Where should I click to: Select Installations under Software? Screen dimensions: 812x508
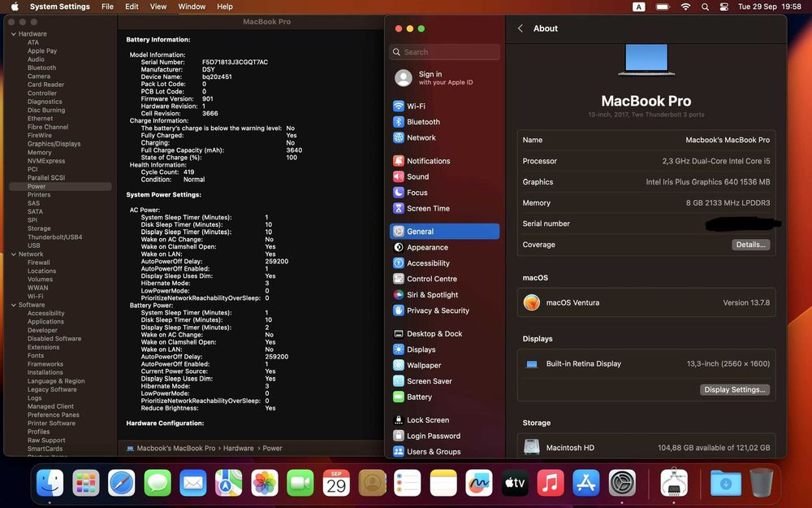(x=45, y=373)
